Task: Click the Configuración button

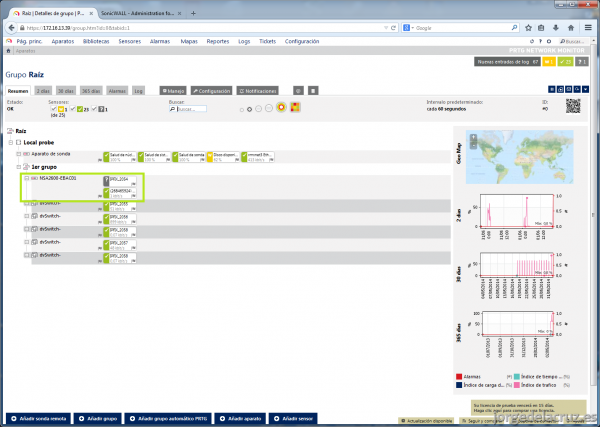Action: (x=211, y=91)
